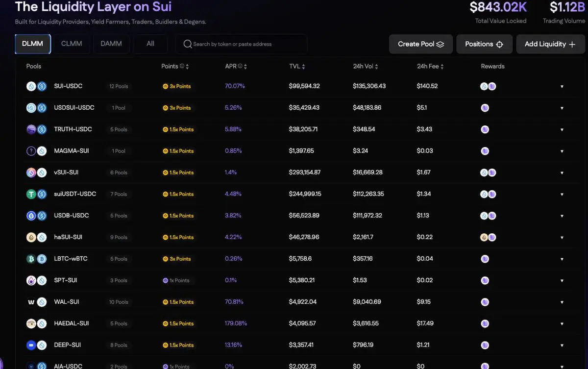Image resolution: width=588 pixels, height=369 pixels.
Task: Click the 12 Pools label for SUI-USDC
Action: (119, 86)
